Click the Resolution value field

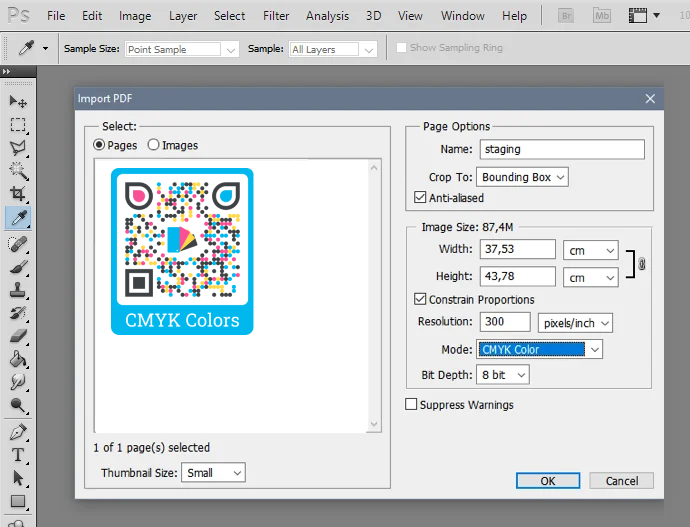click(505, 322)
